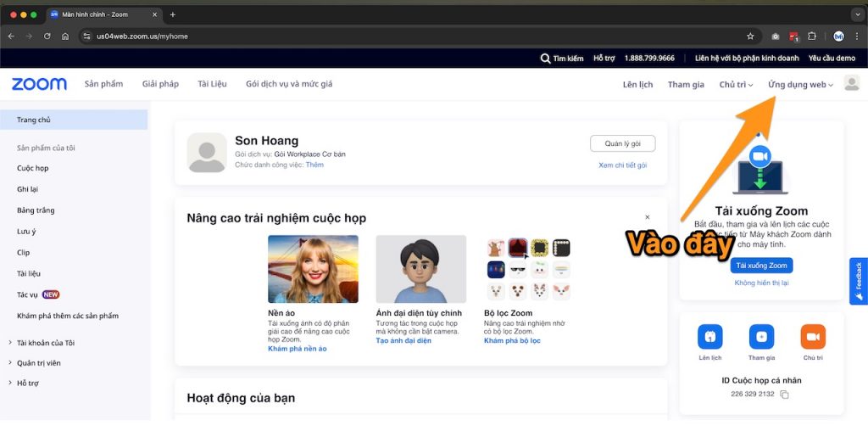Click the blue Tham gia join icon
The image size is (868, 448).
(761, 337)
